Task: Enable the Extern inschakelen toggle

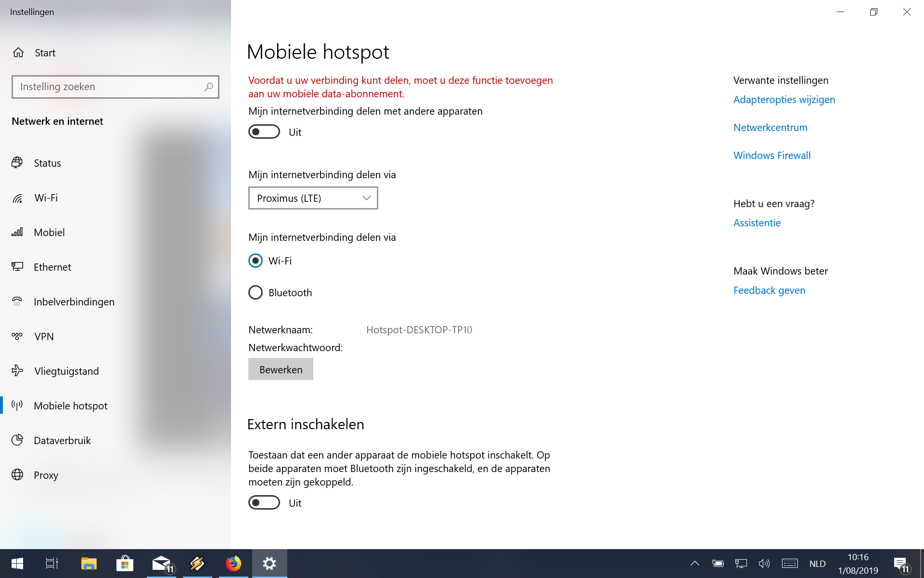Action: (264, 503)
